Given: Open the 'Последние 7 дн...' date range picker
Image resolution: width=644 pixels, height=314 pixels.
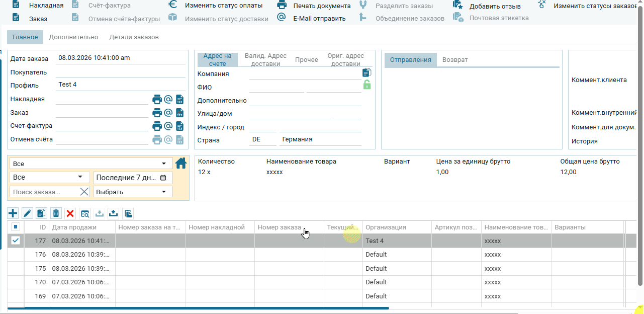Looking at the screenshot, I should tap(133, 178).
